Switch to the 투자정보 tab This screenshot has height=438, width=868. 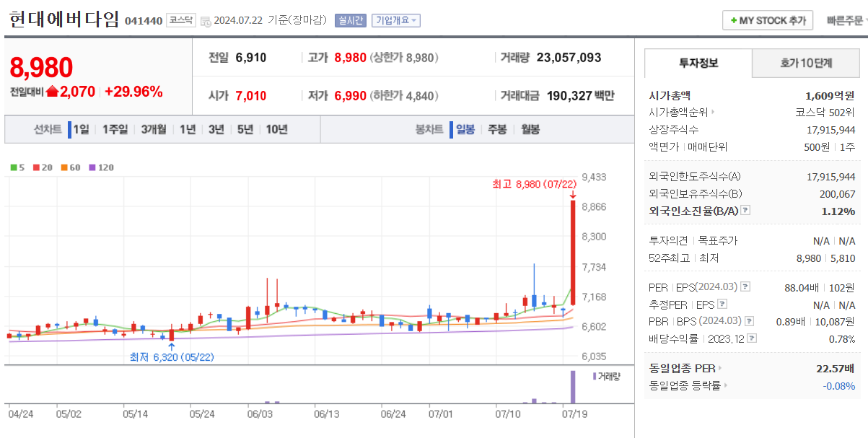click(698, 63)
